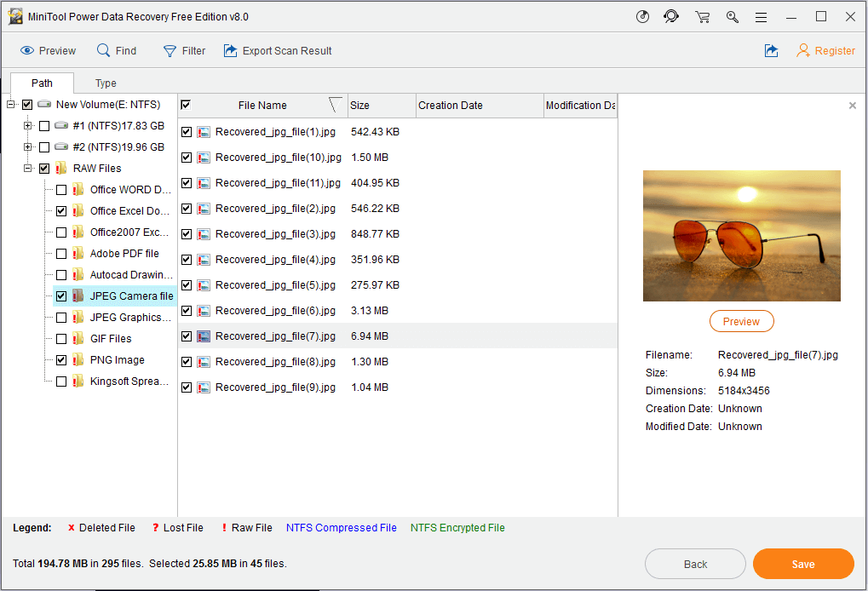Click image icon of Recovered_jpg_file(3).jpg

[x=204, y=234]
